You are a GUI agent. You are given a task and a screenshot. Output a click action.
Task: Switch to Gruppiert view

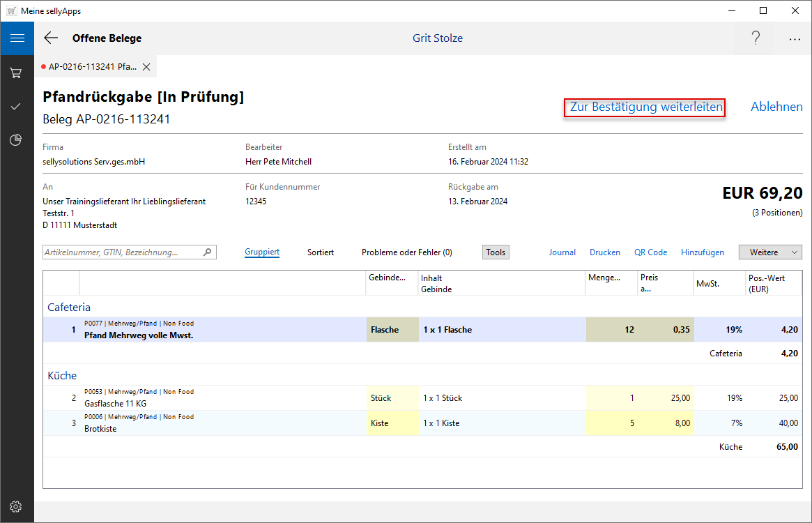(x=262, y=252)
